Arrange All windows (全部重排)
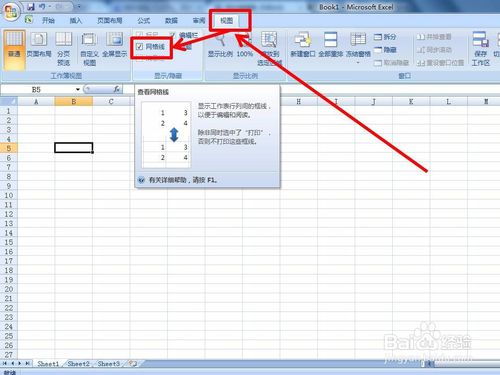 [330, 44]
